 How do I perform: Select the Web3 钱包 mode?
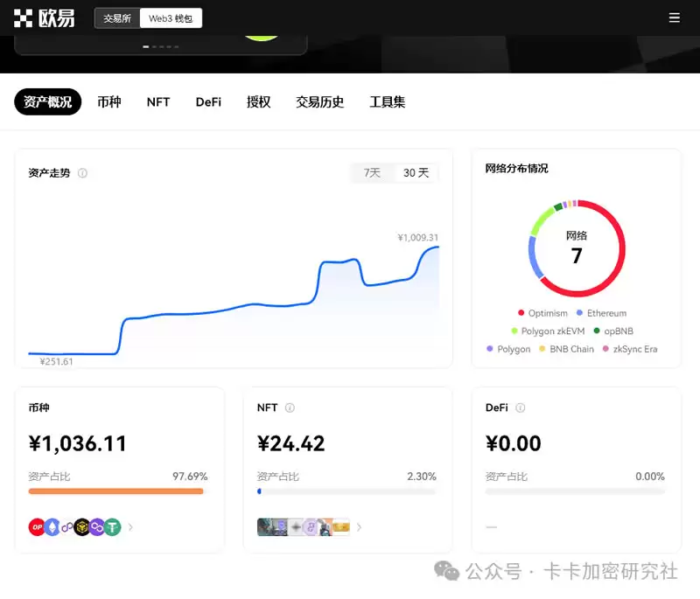click(171, 17)
